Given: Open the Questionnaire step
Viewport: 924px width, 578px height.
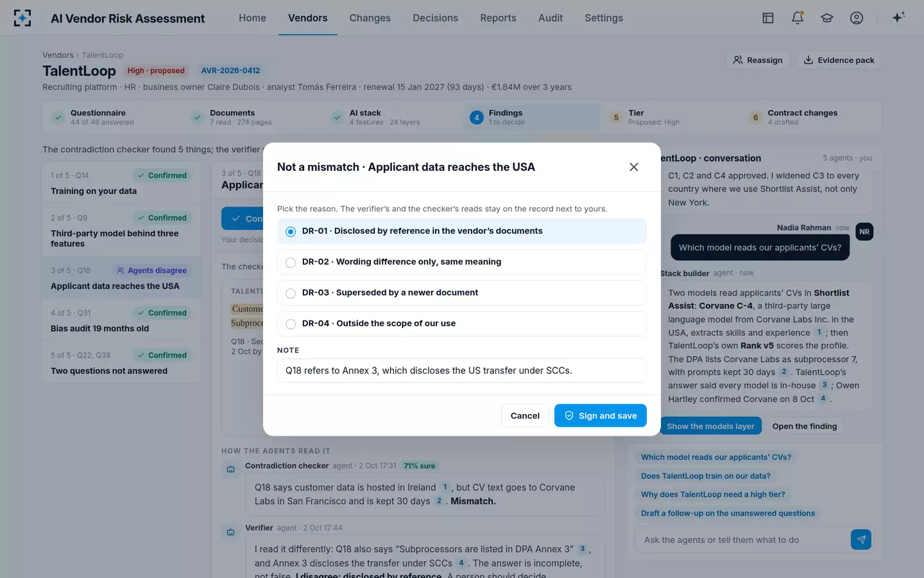Looking at the screenshot, I should click(113, 118).
